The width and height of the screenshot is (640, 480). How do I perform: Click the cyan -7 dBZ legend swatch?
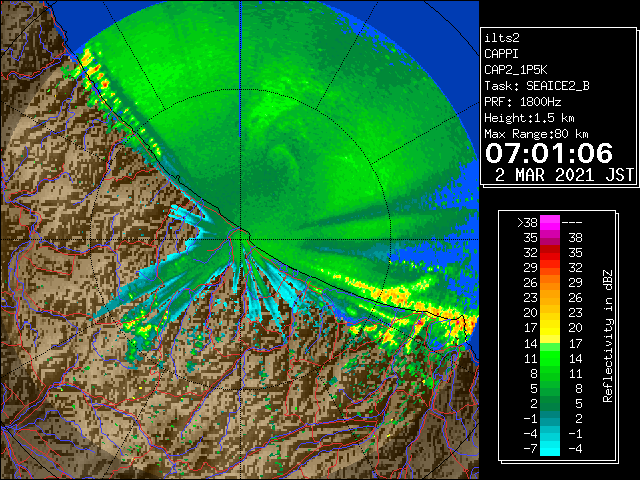pos(550,448)
